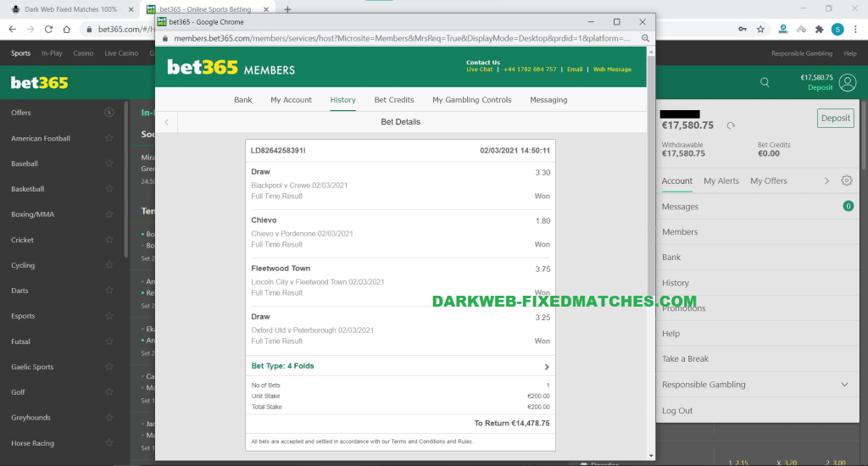Screen dimensions: 868x466
Task: Refresh balance using the circular arrow icon
Action: click(x=731, y=125)
